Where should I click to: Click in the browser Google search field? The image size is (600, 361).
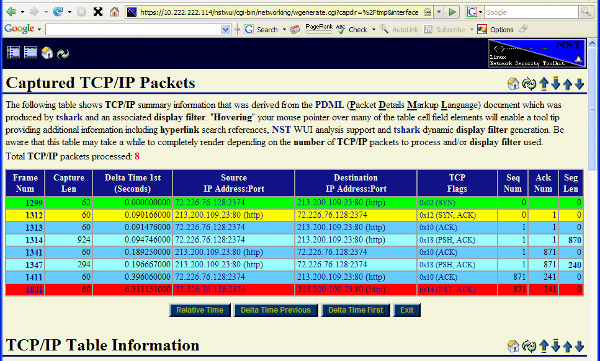pos(531,12)
